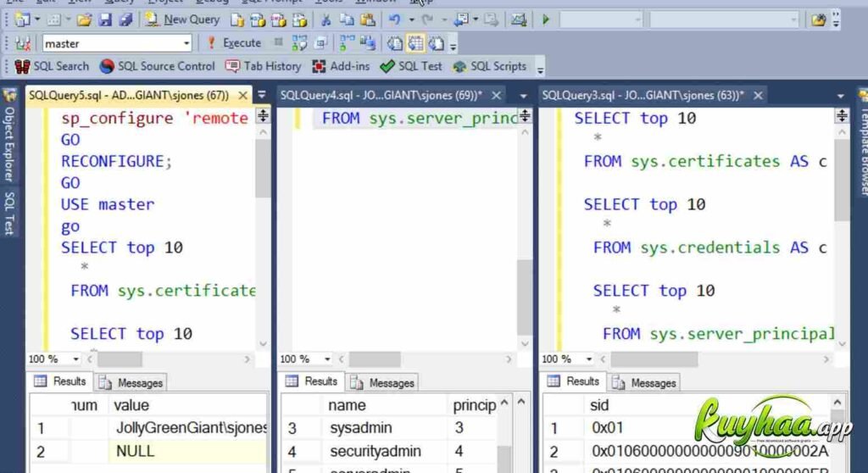Switch output to Results to Text
Image resolution: width=868 pixels, height=473 pixels.
pyautogui.click(x=394, y=43)
